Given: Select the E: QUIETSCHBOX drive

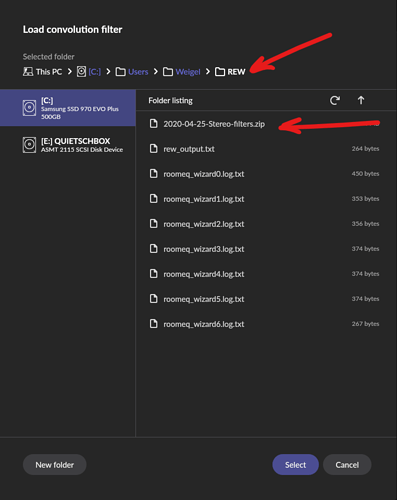Looking at the screenshot, I should click(x=68, y=145).
